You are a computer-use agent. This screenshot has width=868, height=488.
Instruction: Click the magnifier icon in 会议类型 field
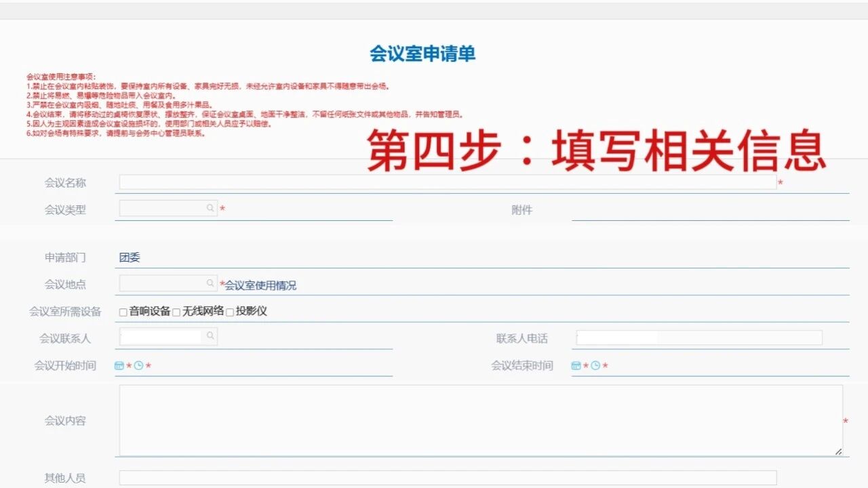209,208
